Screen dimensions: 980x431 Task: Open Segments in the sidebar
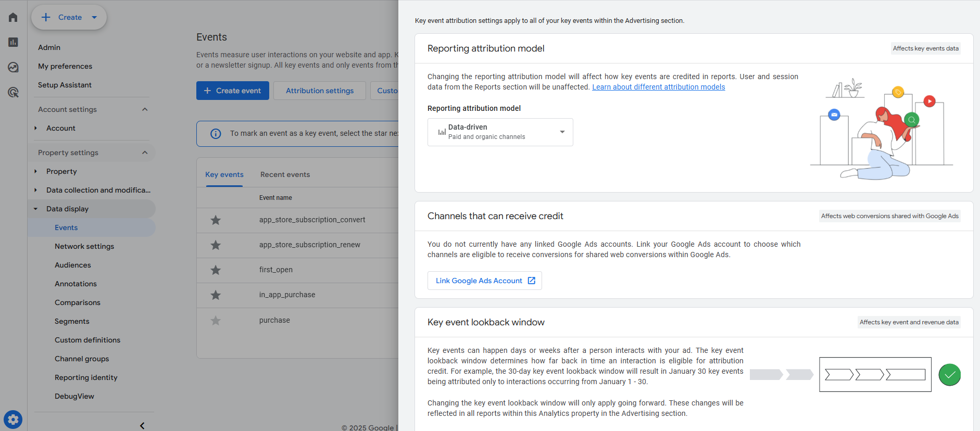click(x=72, y=321)
